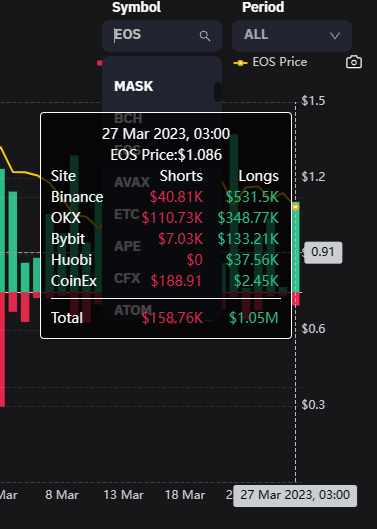Click the Period dropdown chevron arrow
This screenshot has height=529, width=377.
(334, 35)
